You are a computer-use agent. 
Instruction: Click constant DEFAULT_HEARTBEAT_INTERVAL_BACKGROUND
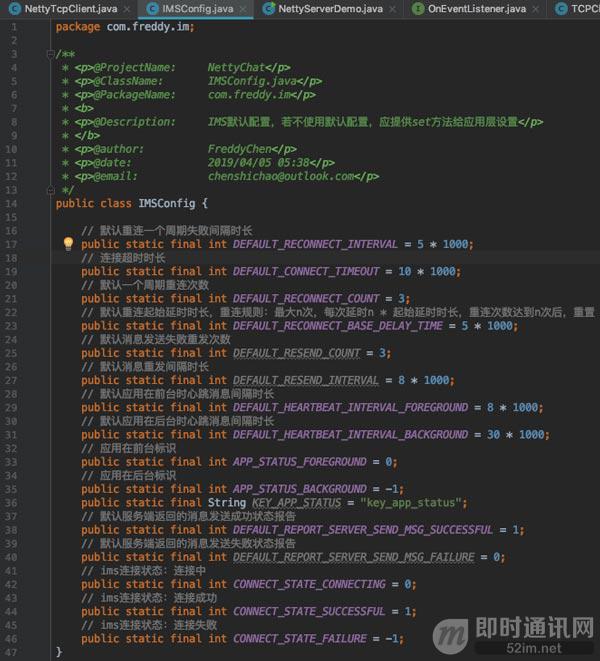point(350,435)
